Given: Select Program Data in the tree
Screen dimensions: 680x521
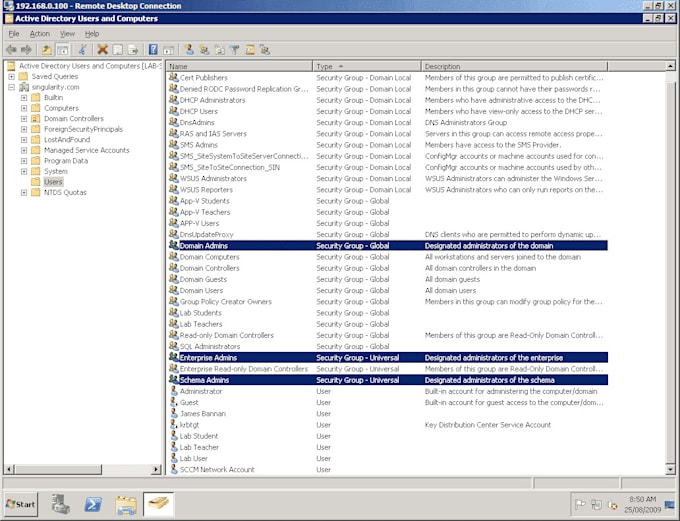Looking at the screenshot, I should tap(66, 161).
